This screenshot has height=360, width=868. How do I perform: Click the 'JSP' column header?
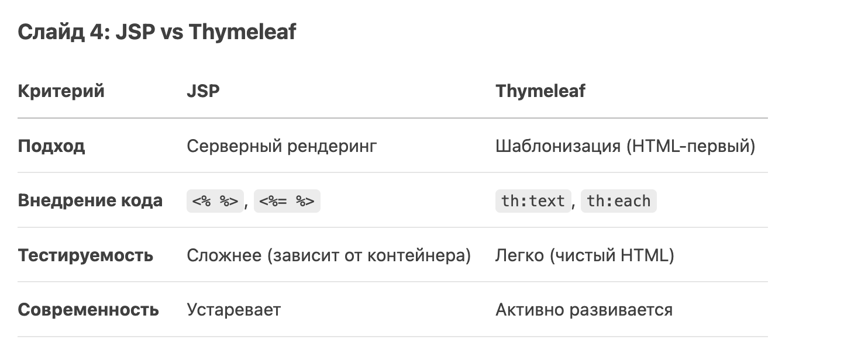point(204,91)
